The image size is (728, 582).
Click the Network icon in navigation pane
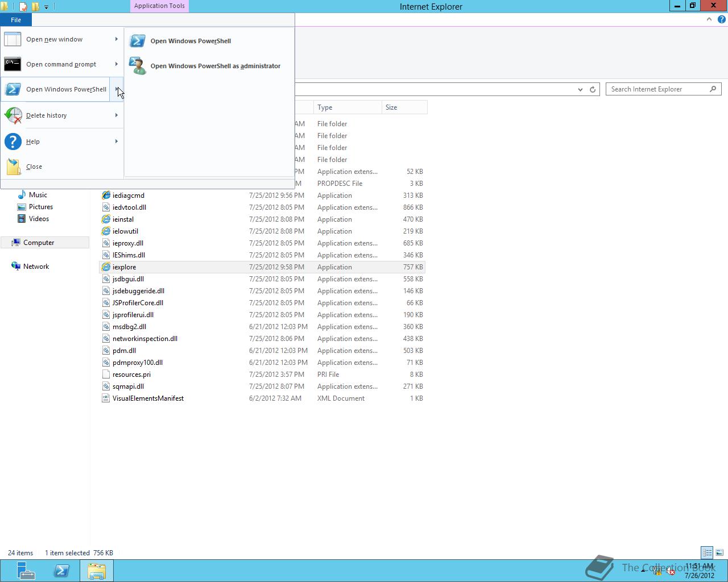(16, 267)
